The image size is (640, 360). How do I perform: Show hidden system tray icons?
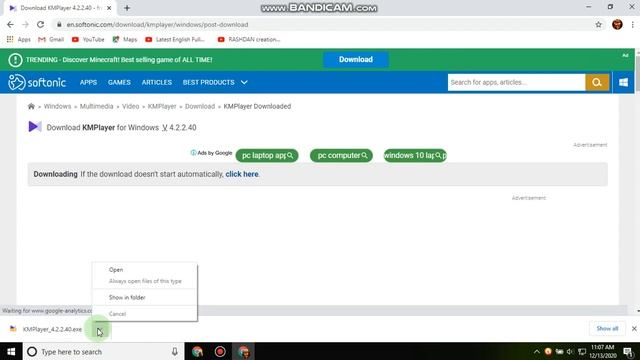(x=536, y=351)
